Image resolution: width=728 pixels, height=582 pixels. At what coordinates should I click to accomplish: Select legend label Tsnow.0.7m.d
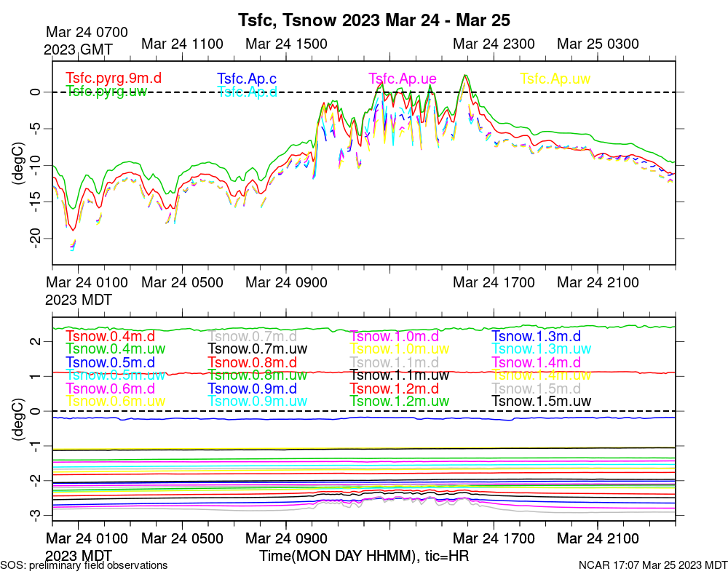click(x=253, y=336)
